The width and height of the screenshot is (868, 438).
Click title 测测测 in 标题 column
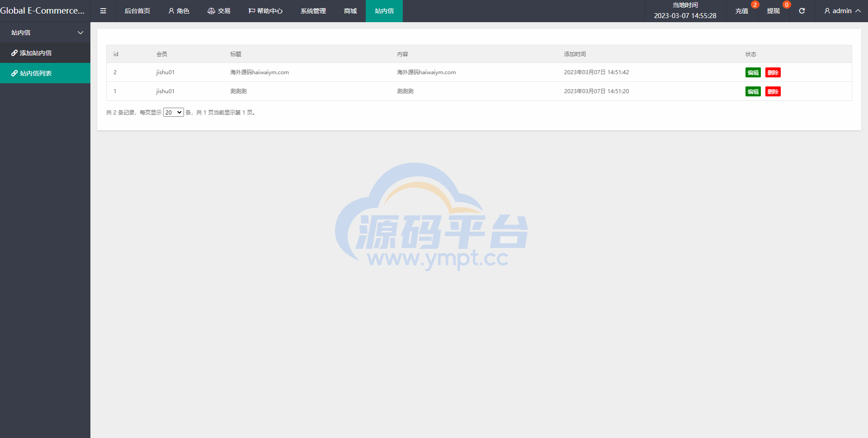point(238,91)
